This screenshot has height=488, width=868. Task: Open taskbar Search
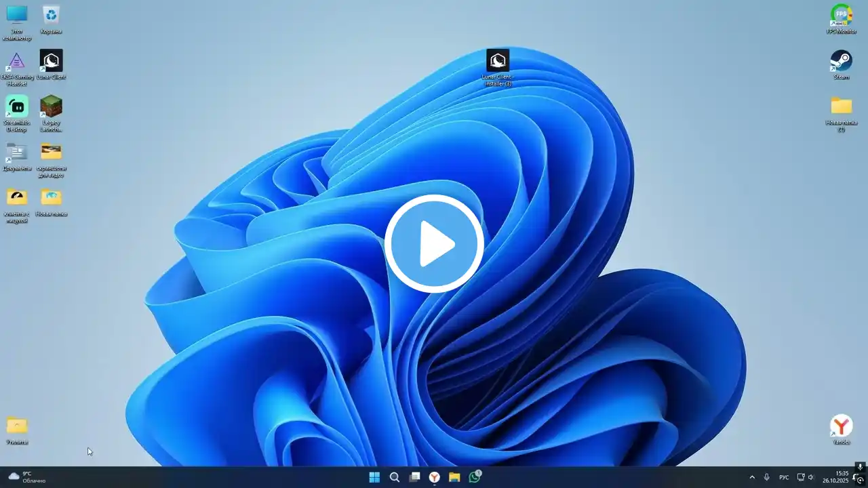coord(395,477)
